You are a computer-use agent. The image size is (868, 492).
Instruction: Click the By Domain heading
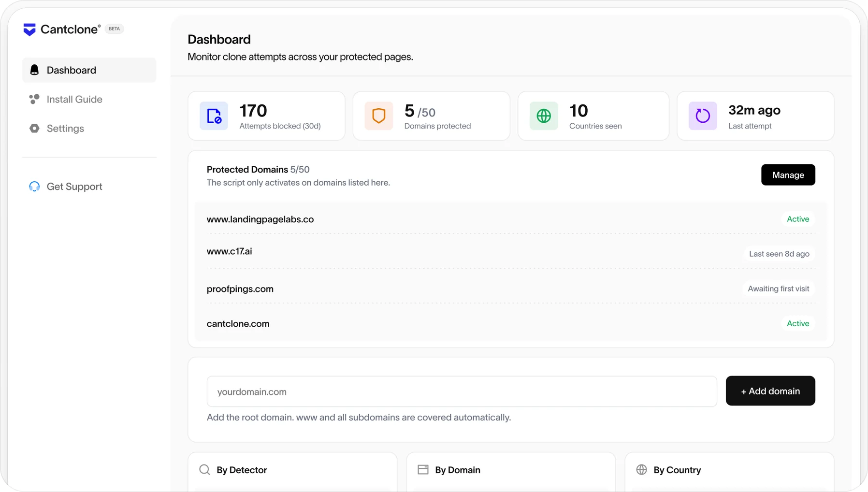458,470
